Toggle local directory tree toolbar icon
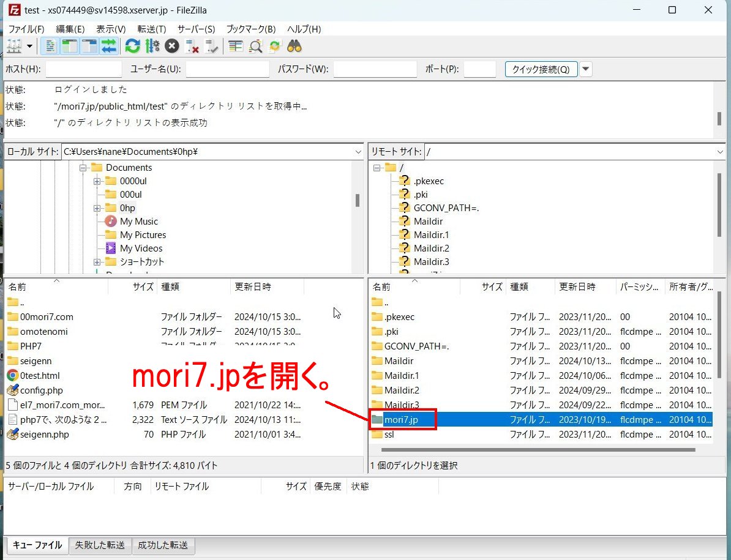Screen dimensions: 731x560 point(69,46)
